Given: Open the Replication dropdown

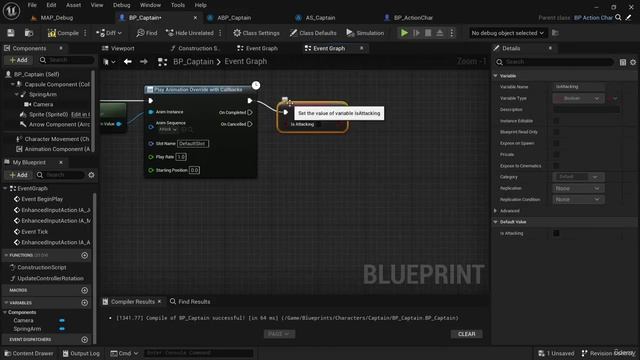Looking at the screenshot, I should click(578, 189).
